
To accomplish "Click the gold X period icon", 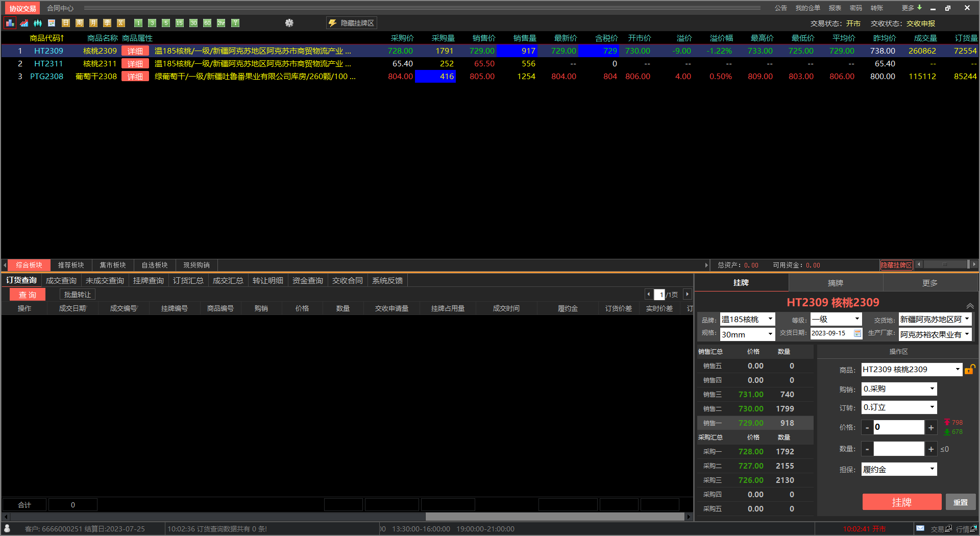I will coord(121,23).
